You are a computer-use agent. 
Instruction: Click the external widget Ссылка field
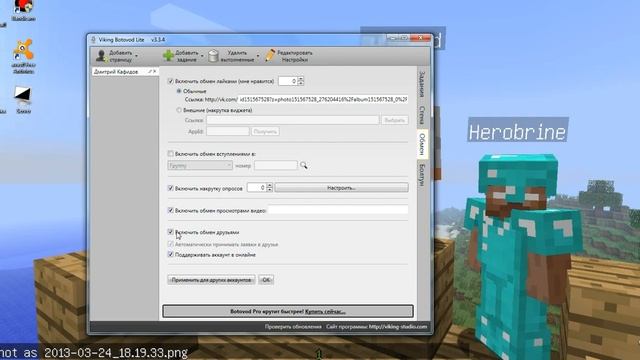point(293,120)
